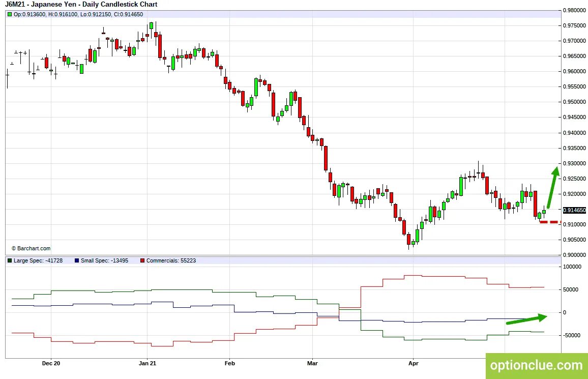Click the red Commercials legend swatch
Screen dimensions: 588x379
pyautogui.click(x=142, y=260)
